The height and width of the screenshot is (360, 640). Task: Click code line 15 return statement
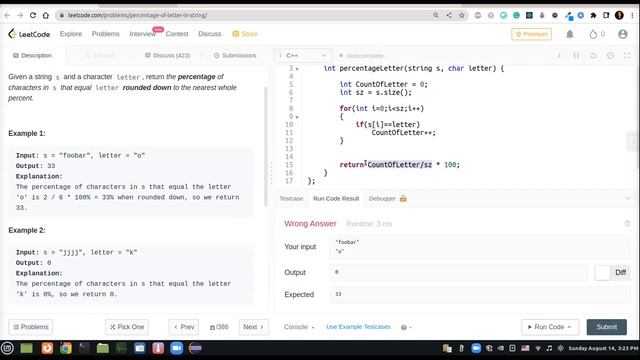click(x=400, y=165)
